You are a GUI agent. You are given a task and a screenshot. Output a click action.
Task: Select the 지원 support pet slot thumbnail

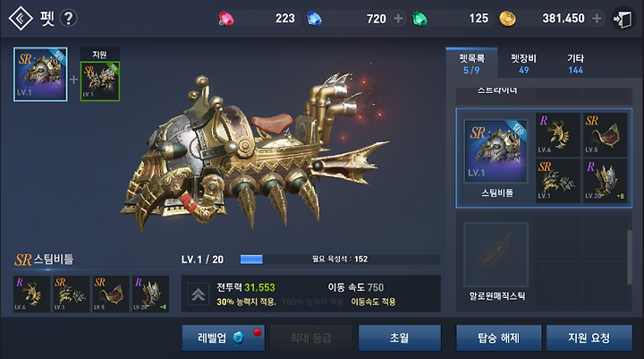[100, 81]
